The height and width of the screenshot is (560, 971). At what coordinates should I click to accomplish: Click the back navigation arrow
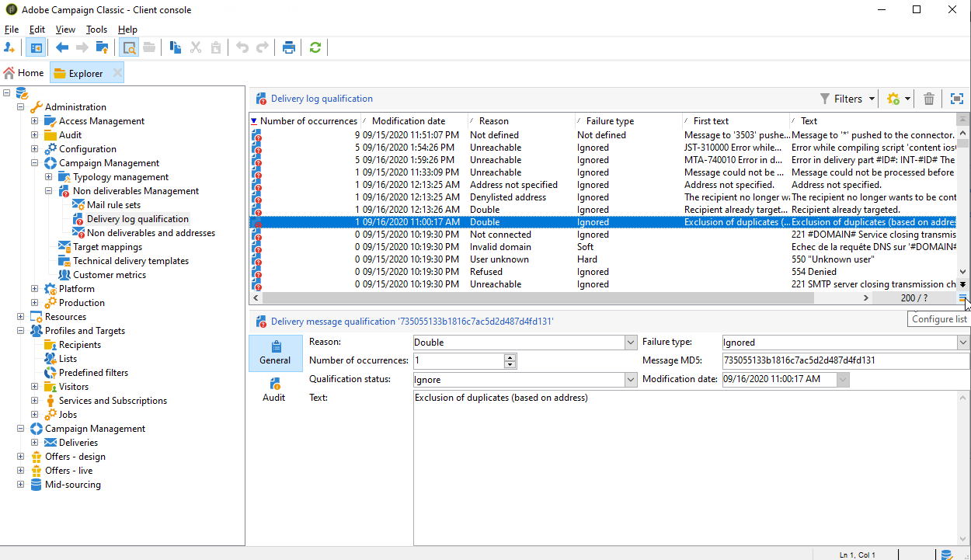click(62, 48)
